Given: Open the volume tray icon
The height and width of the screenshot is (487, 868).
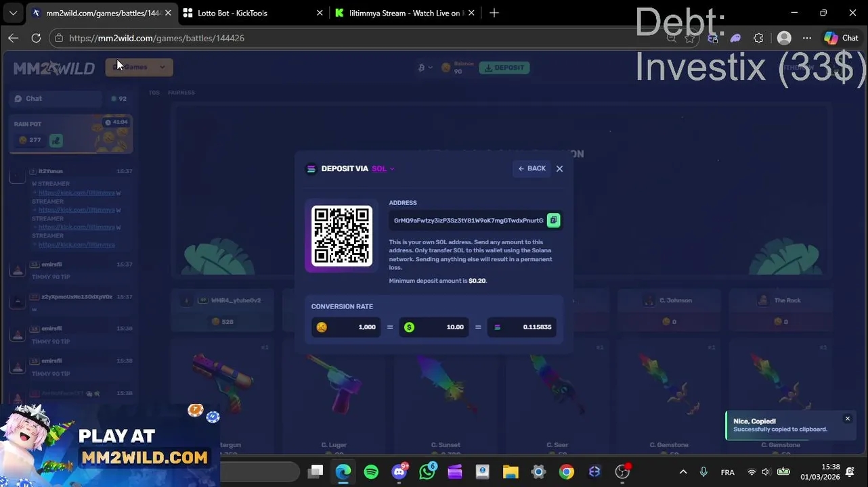Looking at the screenshot, I should [766, 472].
